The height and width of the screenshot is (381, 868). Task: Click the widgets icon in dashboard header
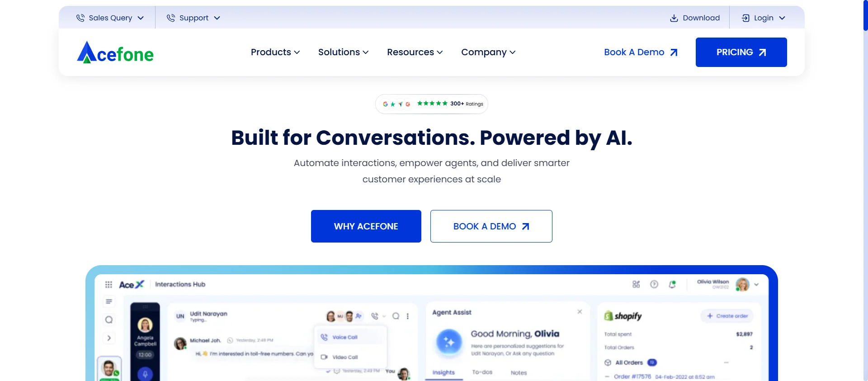[636, 284]
